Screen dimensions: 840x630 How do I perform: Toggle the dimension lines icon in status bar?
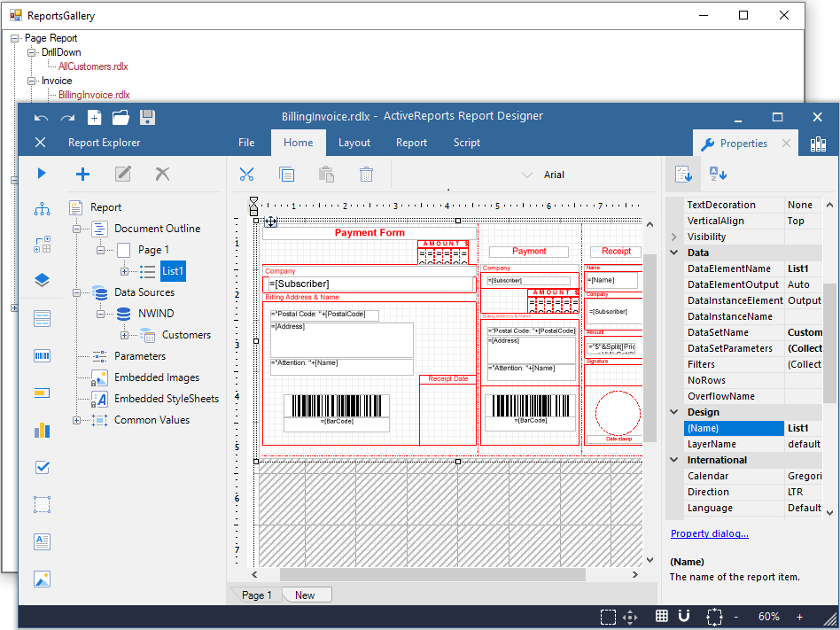(715, 617)
